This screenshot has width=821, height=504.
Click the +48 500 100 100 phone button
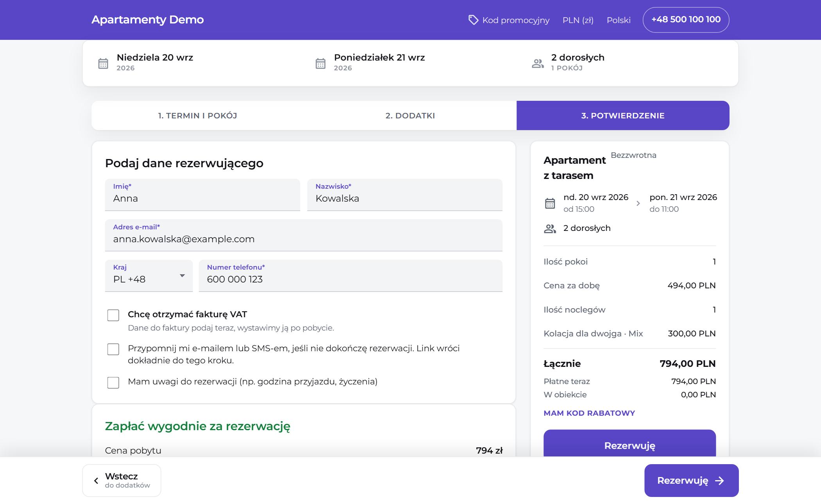coord(686,20)
